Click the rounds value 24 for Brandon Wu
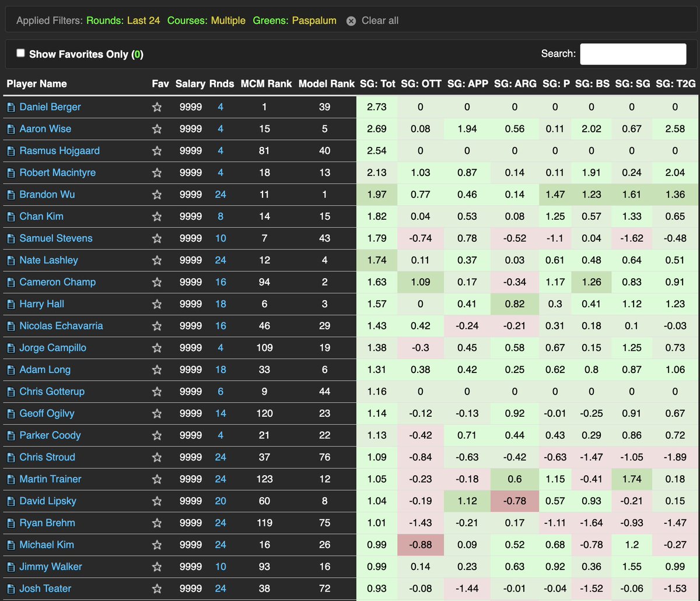This screenshot has height=601, width=700. pos(220,195)
